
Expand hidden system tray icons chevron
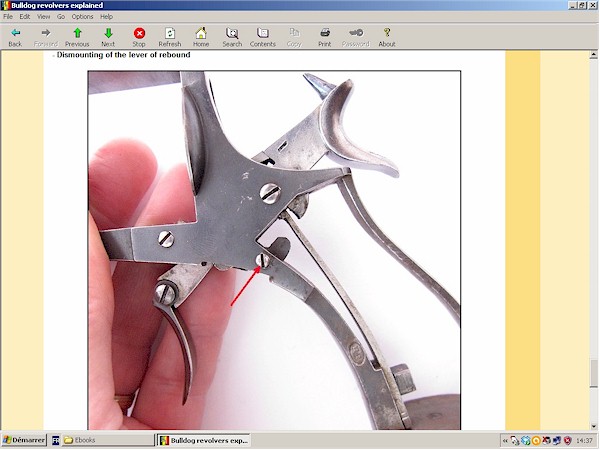(505, 441)
